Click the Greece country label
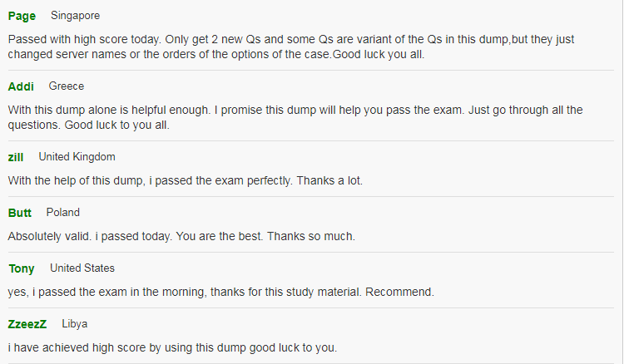624x364 pixels. click(x=66, y=86)
